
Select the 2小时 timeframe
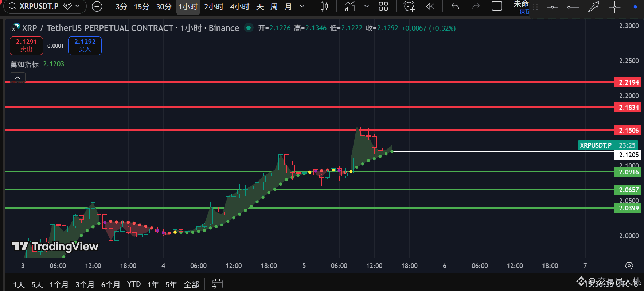(214, 7)
